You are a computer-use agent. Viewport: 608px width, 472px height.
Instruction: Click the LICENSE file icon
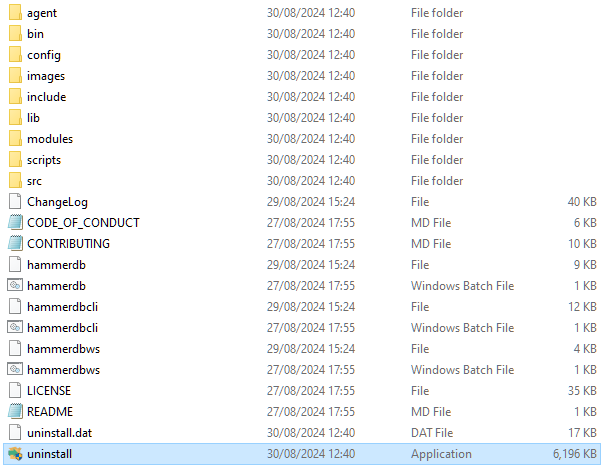[15, 390]
